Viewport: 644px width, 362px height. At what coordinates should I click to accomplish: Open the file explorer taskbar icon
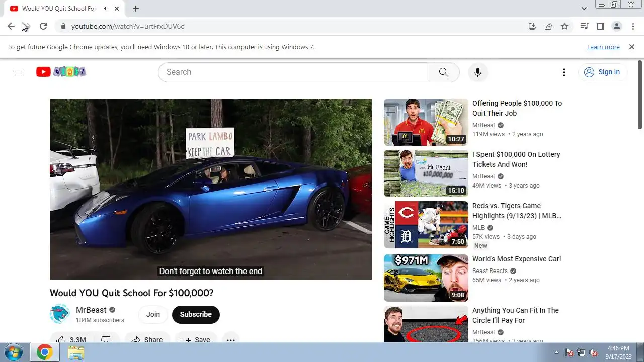[x=76, y=352]
